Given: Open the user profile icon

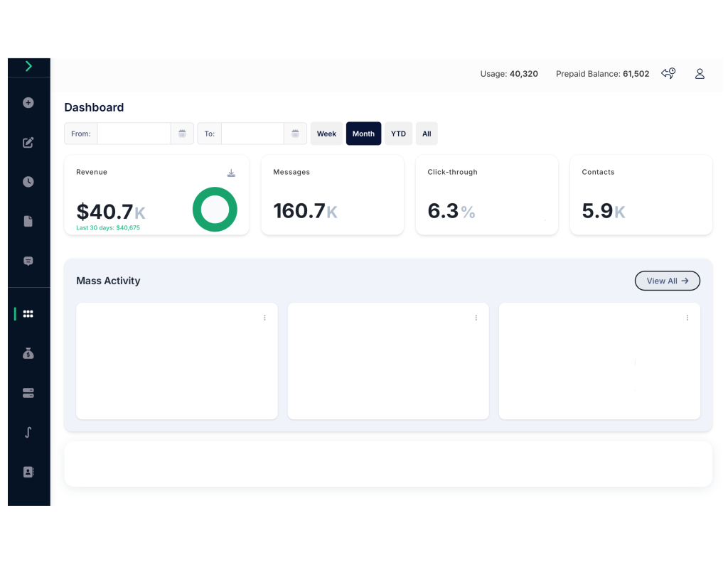Looking at the screenshot, I should pyautogui.click(x=700, y=73).
